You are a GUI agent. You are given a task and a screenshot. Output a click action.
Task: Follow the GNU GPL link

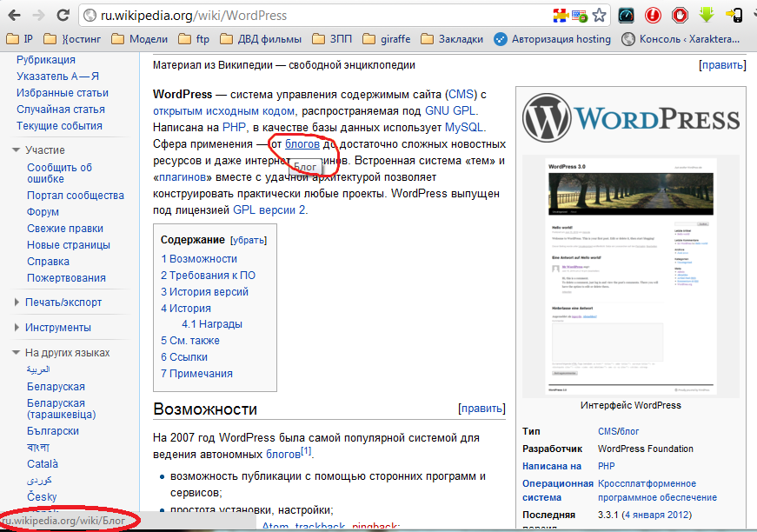pyautogui.click(x=450, y=111)
